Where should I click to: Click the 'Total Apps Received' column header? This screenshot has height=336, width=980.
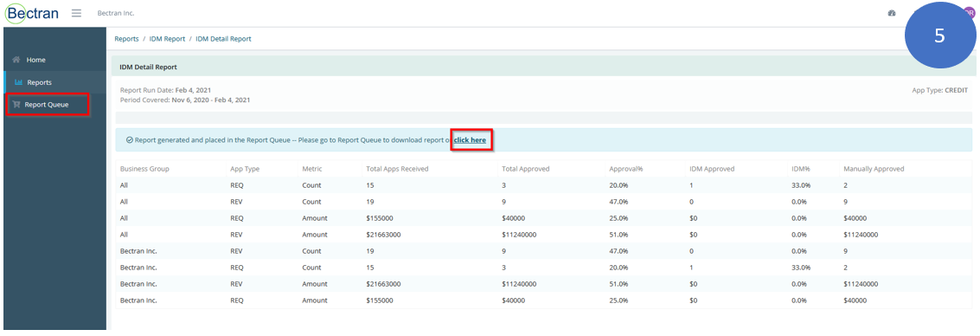(x=397, y=169)
